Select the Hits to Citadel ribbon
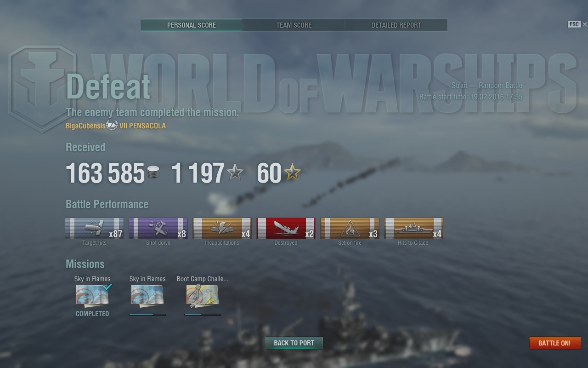Screen dimensions: 588x368 [x=413, y=228]
